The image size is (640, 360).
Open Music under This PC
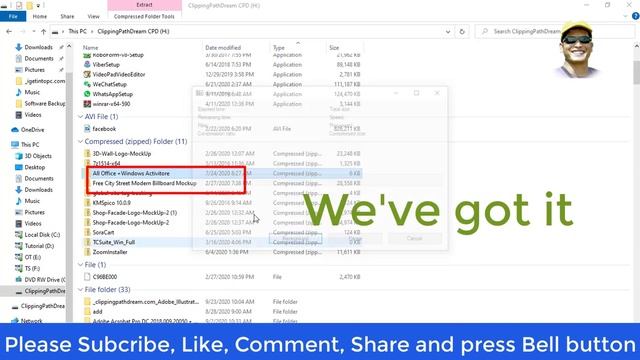coord(32,201)
